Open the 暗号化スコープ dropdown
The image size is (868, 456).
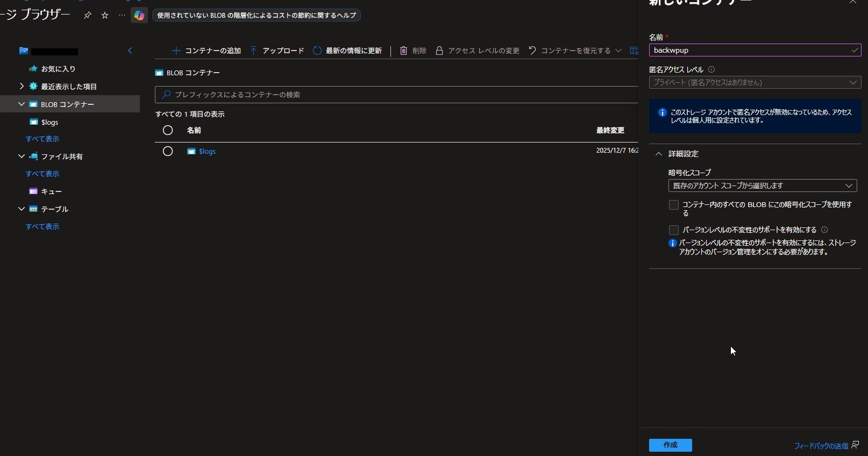(762, 186)
